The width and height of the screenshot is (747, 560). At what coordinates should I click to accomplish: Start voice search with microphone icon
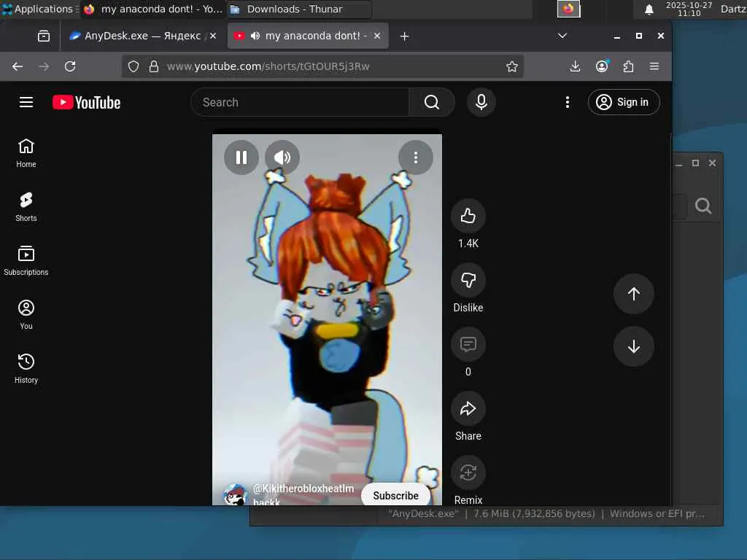[x=481, y=102]
